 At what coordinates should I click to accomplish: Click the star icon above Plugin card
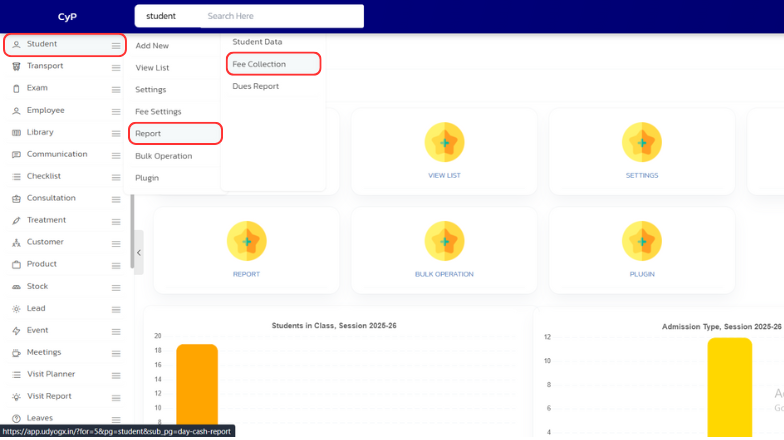tap(641, 241)
